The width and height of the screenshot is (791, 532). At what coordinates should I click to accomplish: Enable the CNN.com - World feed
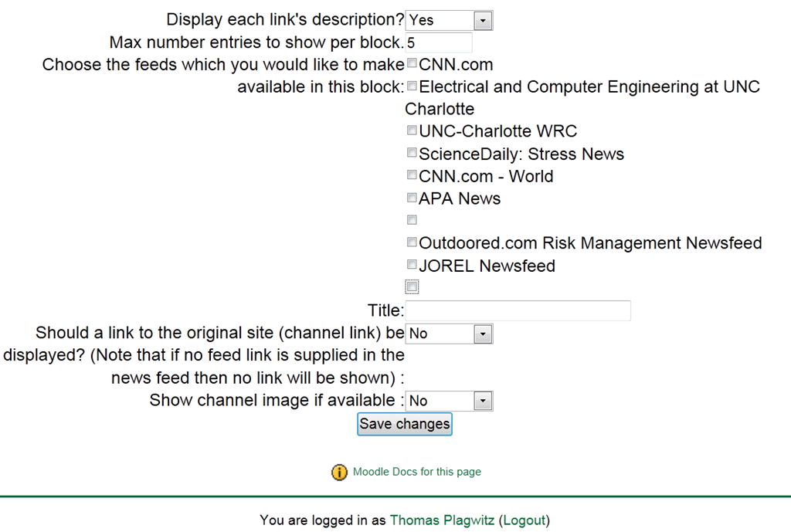[412, 175]
